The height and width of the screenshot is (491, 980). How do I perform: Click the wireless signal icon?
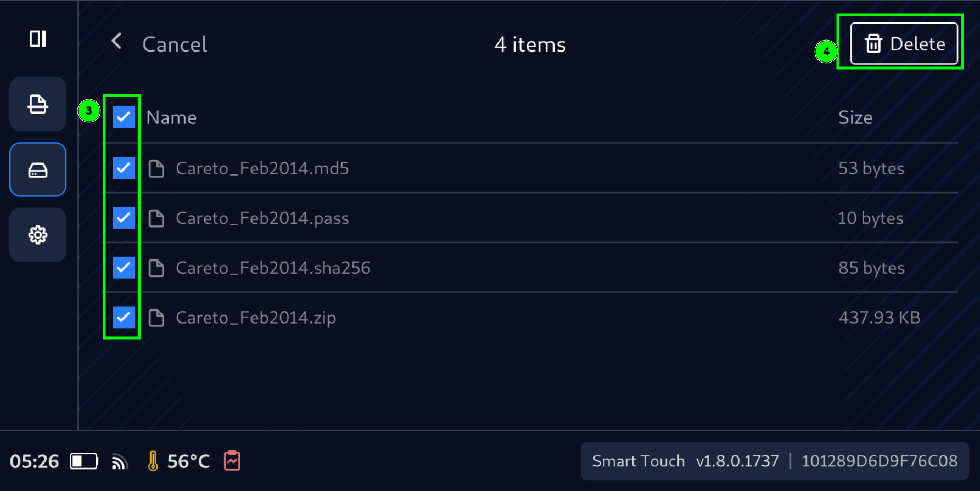(x=120, y=462)
